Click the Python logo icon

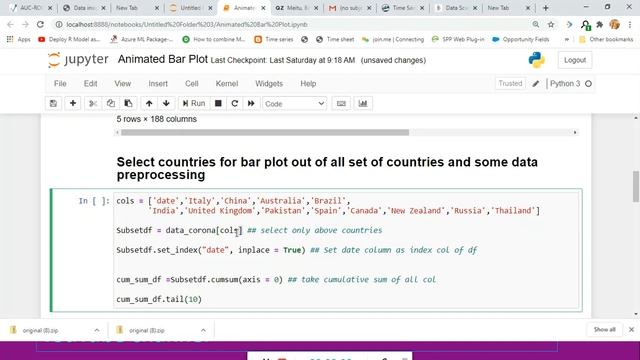pos(536,60)
